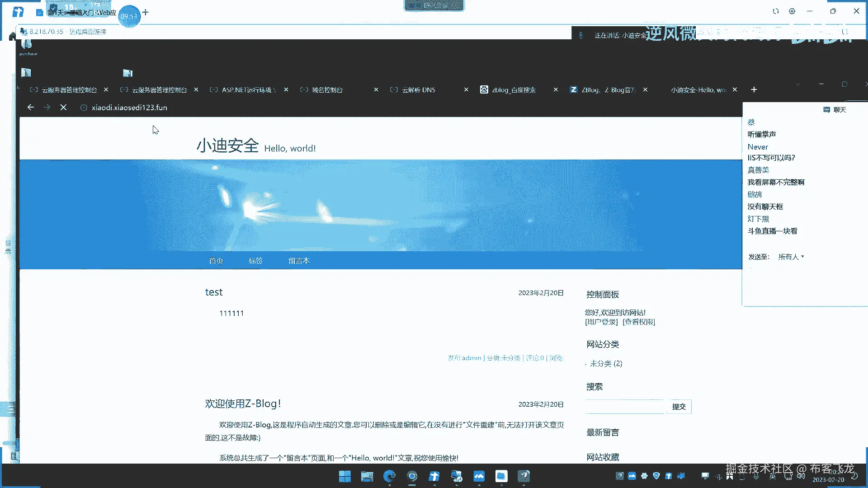Open Windows Start menu
Viewport: 868px width, 488px height.
344,476
